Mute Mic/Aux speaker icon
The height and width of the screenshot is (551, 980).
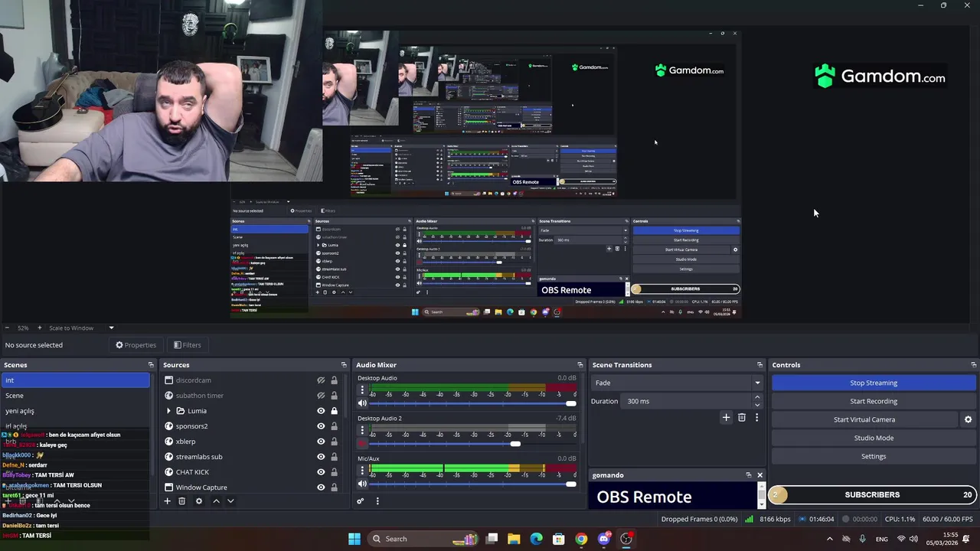pyautogui.click(x=362, y=484)
